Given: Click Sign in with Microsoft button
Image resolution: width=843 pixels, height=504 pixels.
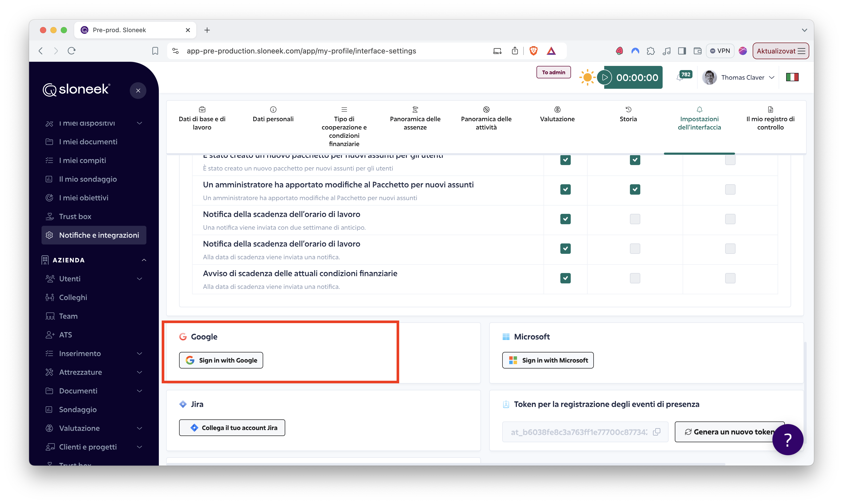Looking at the screenshot, I should 548,360.
